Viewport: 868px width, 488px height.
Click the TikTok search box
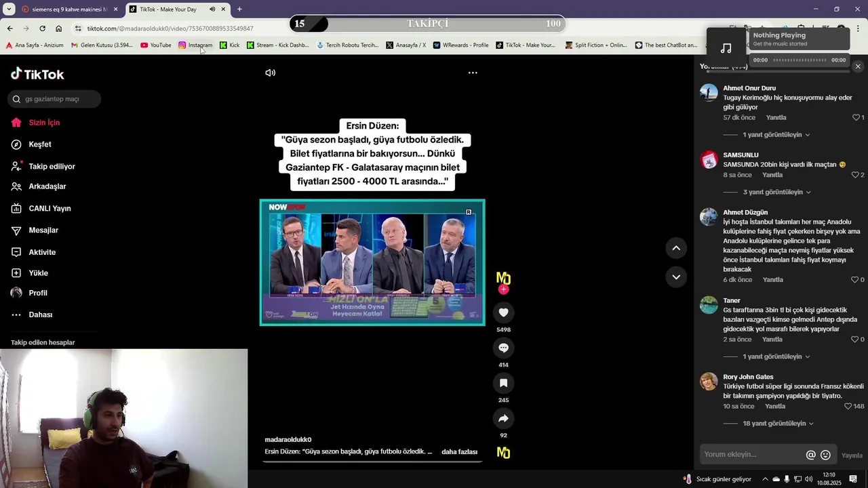click(55, 99)
